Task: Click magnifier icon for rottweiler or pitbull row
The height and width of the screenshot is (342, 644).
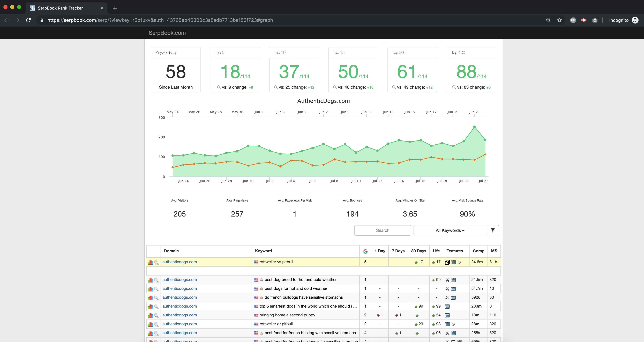Action: click(x=156, y=324)
